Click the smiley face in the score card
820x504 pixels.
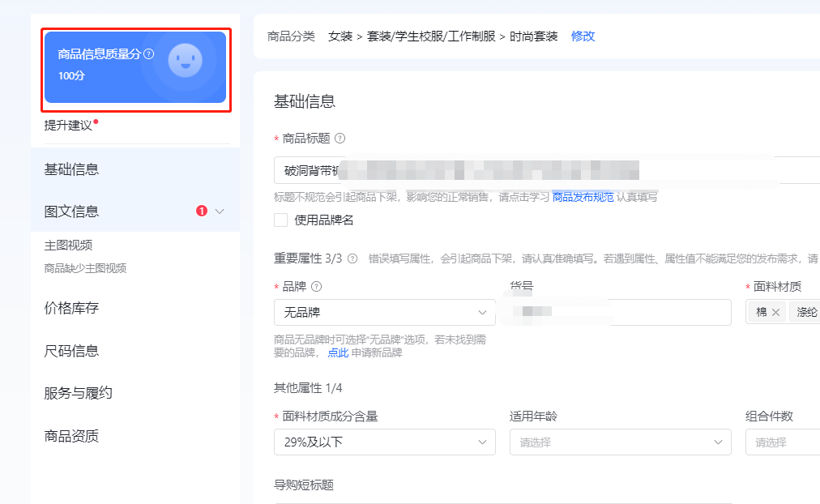pyautogui.click(x=185, y=62)
